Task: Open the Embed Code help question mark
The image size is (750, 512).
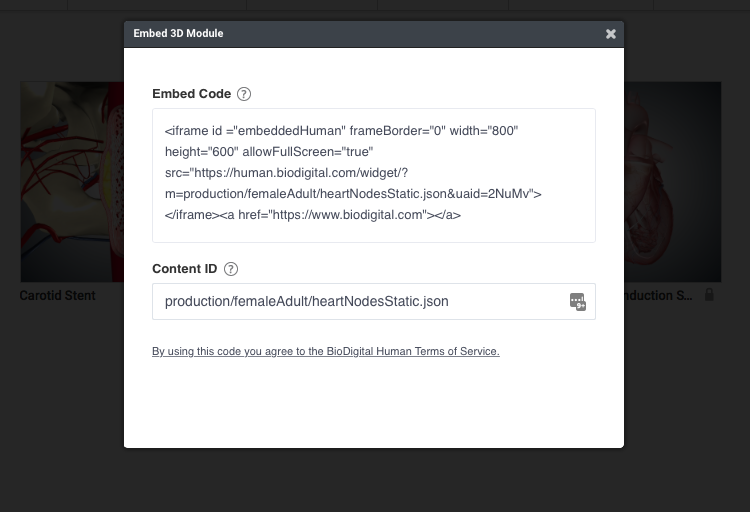Action: pyautogui.click(x=244, y=94)
